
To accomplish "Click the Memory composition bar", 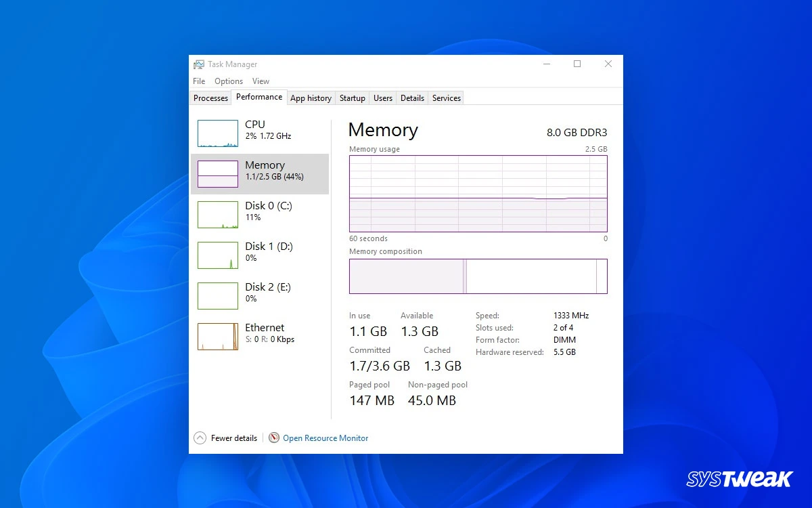I will [478, 276].
